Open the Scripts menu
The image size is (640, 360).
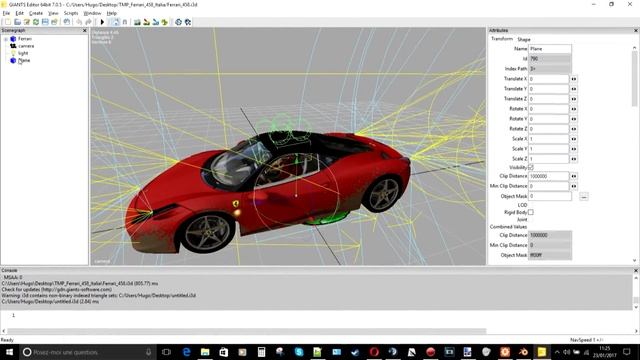(71, 13)
